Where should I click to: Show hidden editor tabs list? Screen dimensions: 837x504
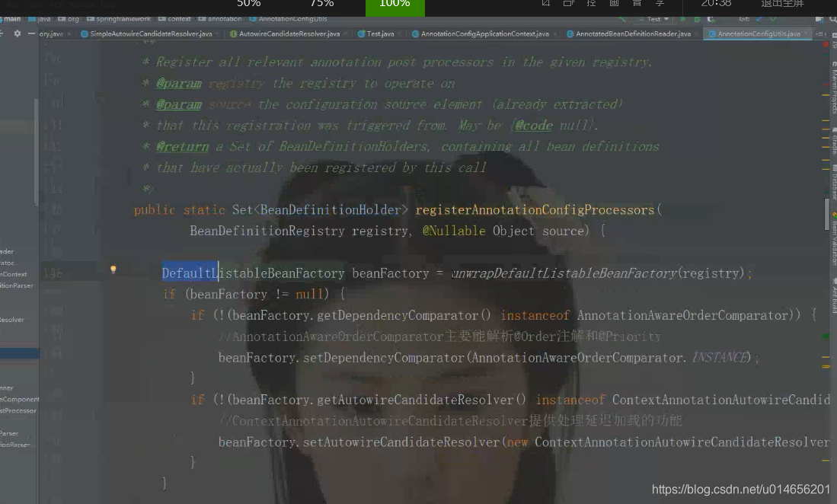820,33
